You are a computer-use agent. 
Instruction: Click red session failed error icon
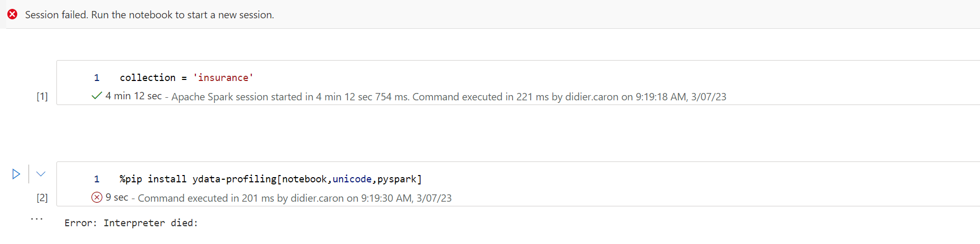pos(13,14)
